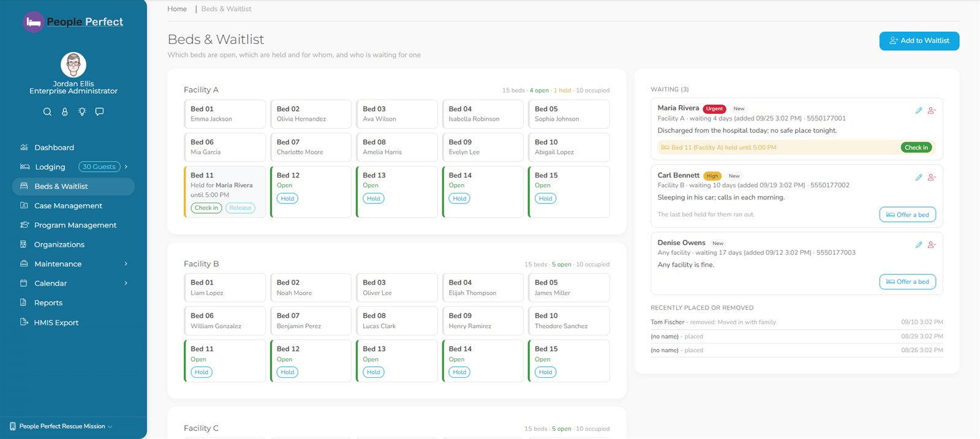Click the People Perfect logo
Viewport: 980px width, 439px height.
click(x=73, y=22)
